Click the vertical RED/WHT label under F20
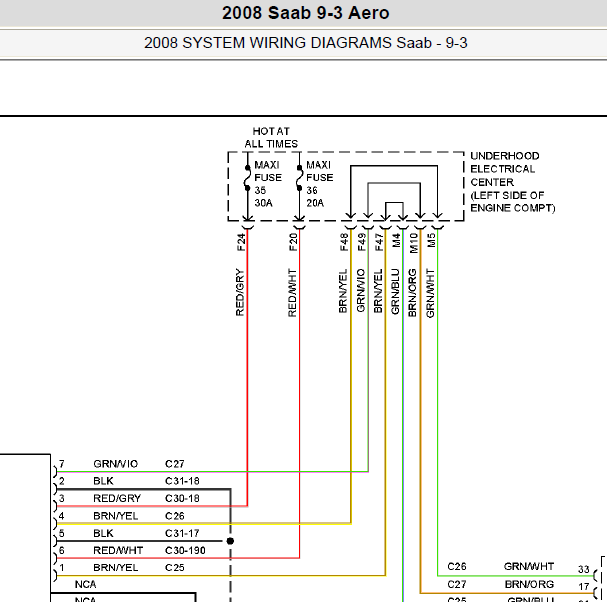 point(292,293)
